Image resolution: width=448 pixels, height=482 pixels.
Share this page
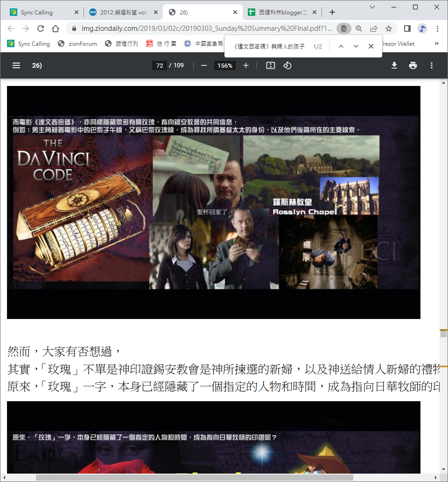coord(374,28)
